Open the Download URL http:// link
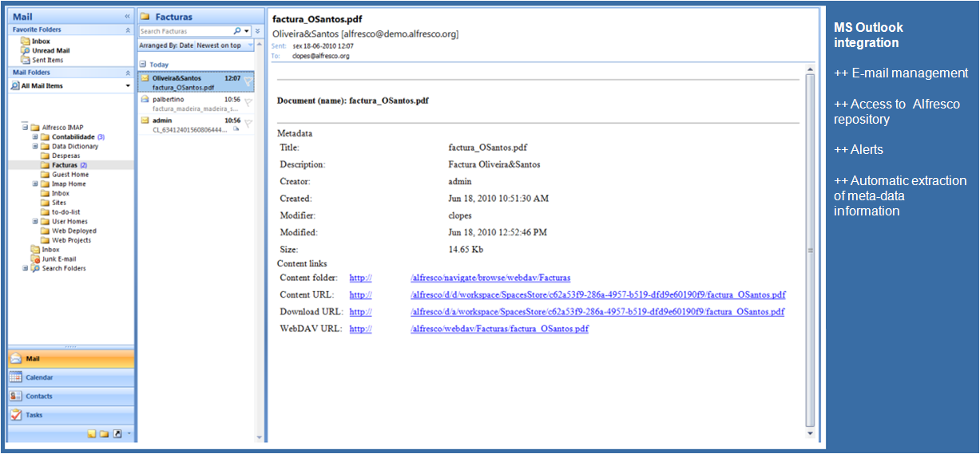Image resolution: width=980 pixels, height=454 pixels. (x=361, y=312)
